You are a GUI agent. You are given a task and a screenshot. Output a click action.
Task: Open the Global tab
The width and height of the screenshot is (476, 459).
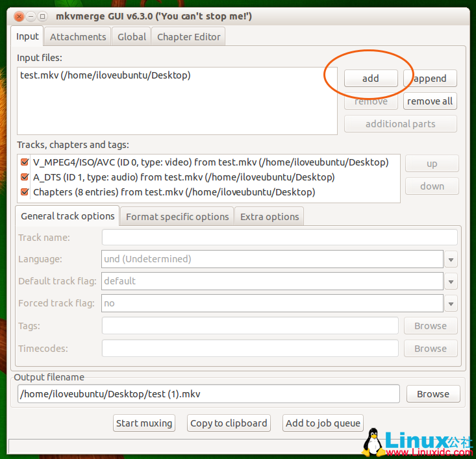click(x=132, y=37)
